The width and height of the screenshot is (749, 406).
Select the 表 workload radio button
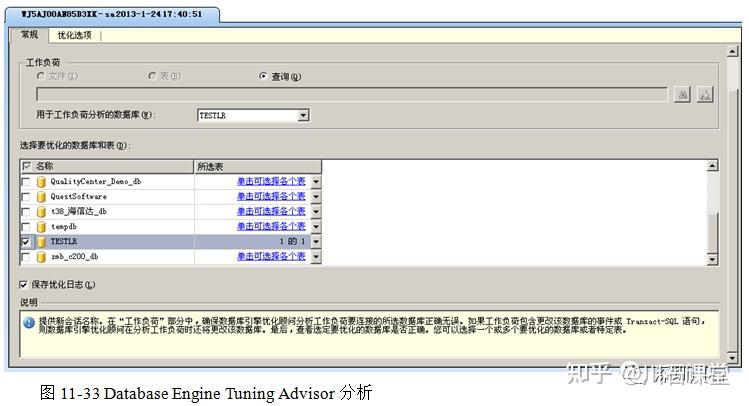pos(152,76)
